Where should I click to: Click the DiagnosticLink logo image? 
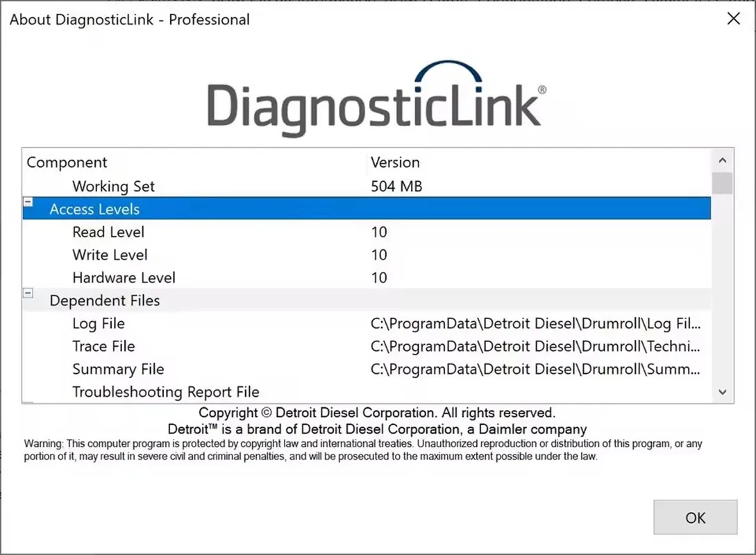click(376, 99)
